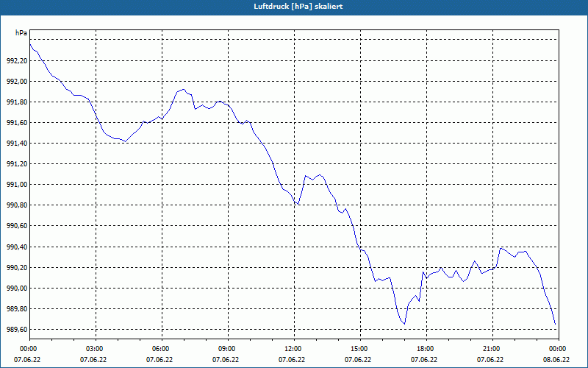Viewport: 588px width, 368px height.
Task: Select the 992,00 y-axis label
Action: pos(17,82)
